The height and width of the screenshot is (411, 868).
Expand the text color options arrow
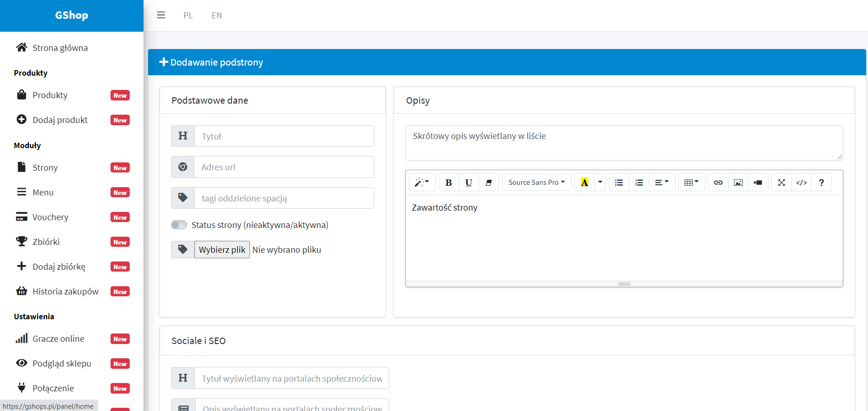[600, 183]
